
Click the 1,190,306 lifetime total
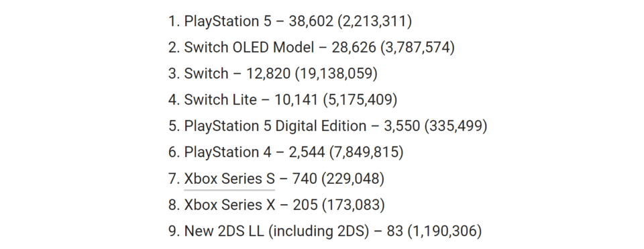tap(444, 232)
